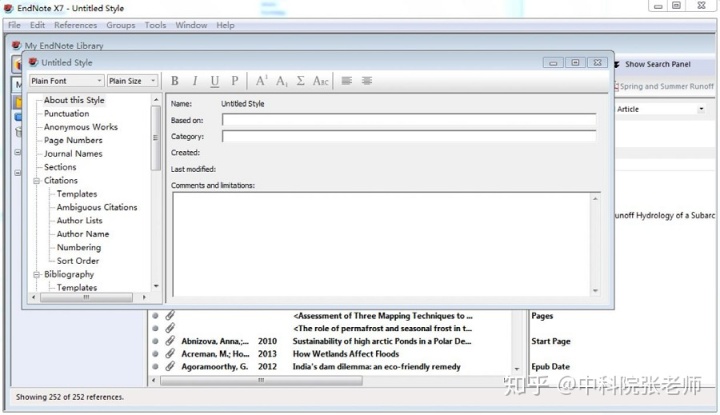
Task: Apply Symbol font (sigma) button
Action: tap(300, 81)
